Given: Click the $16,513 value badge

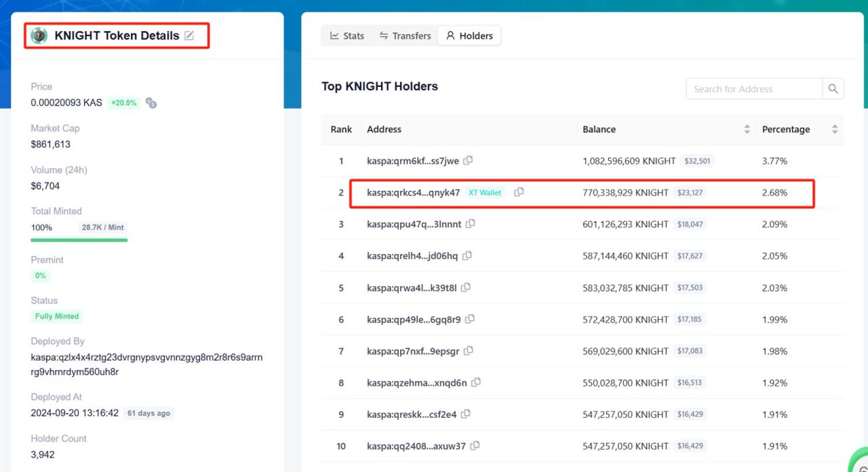Looking at the screenshot, I should click(x=689, y=382).
